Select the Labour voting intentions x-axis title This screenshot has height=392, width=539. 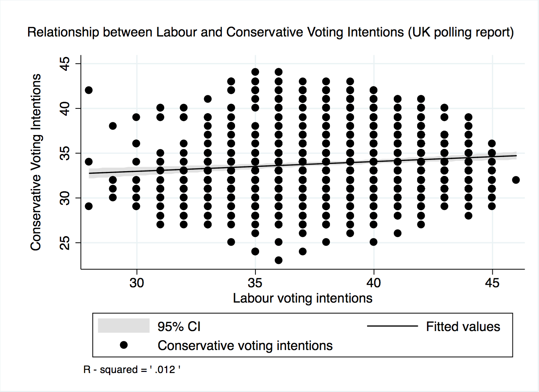(303, 298)
